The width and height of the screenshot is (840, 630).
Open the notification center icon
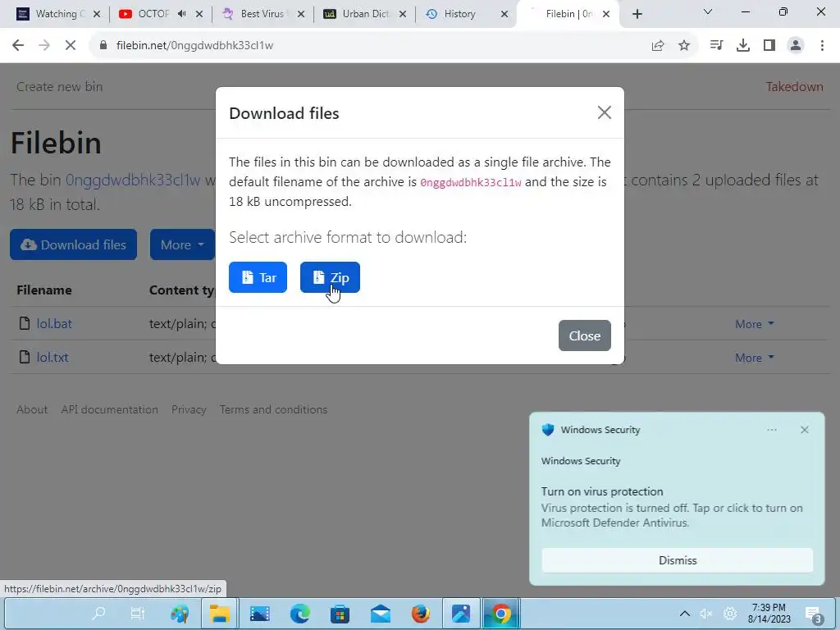[x=814, y=614]
